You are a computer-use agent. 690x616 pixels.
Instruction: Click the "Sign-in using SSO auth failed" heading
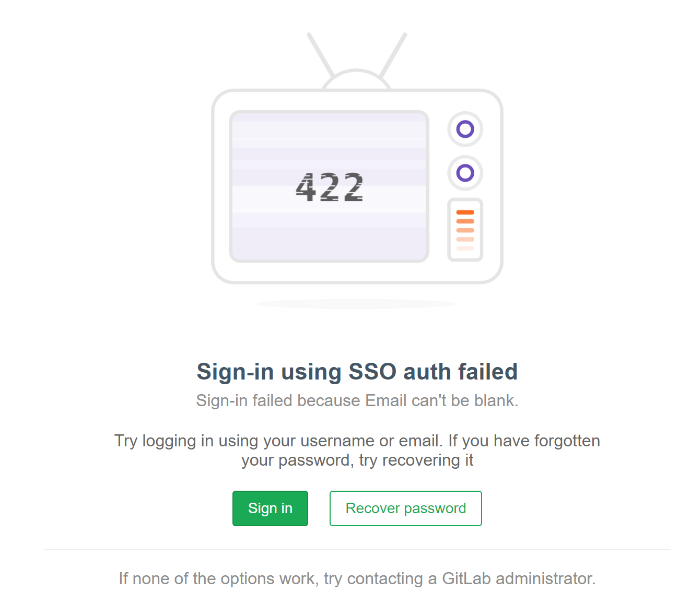click(357, 372)
